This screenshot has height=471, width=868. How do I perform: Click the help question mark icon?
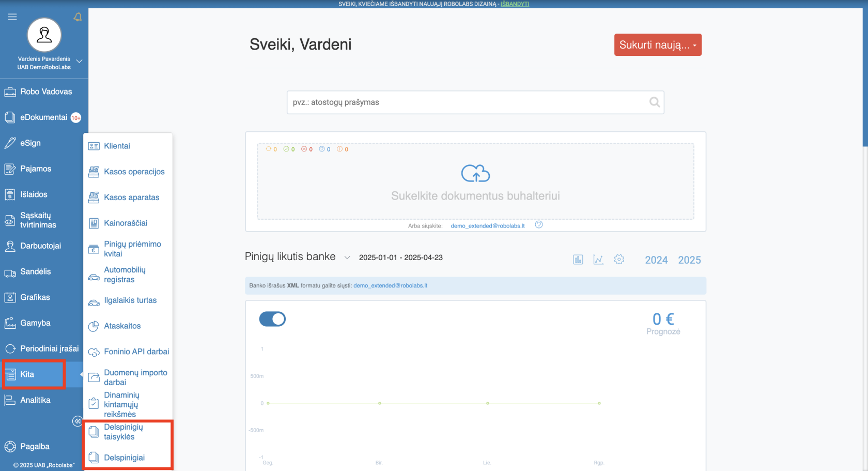pyautogui.click(x=539, y=225)
